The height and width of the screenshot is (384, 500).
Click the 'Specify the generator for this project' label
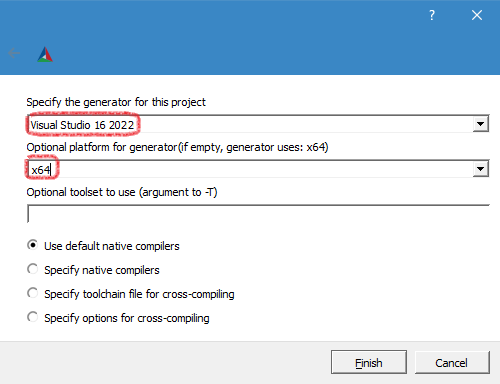coord(116,102)
